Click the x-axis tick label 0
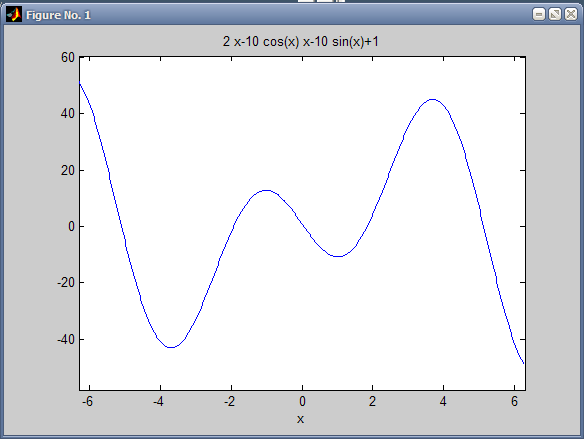 (x=302, y=401)
